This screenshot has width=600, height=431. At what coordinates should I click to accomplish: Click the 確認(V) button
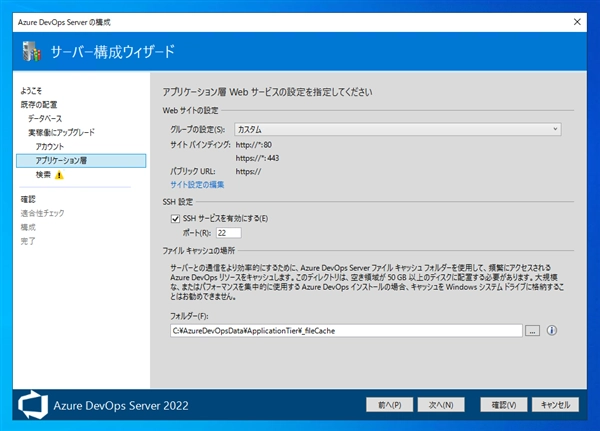coord(504,405)
